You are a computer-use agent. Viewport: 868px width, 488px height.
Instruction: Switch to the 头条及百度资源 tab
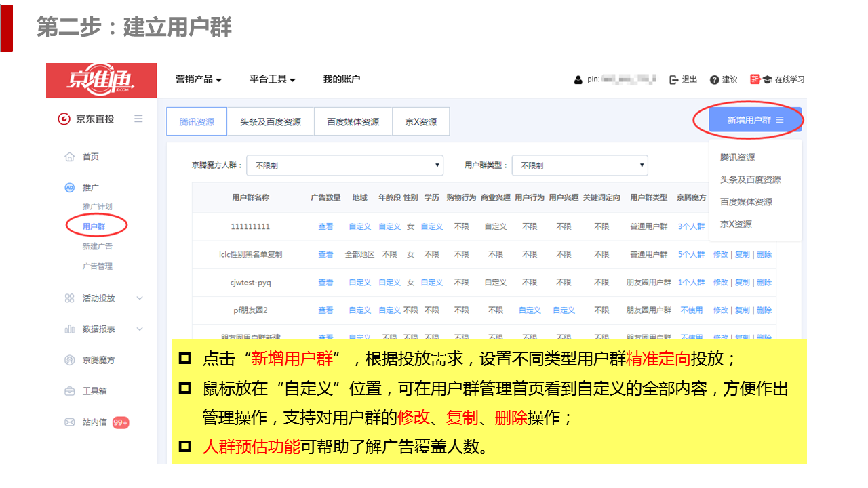tap(271, 122)
